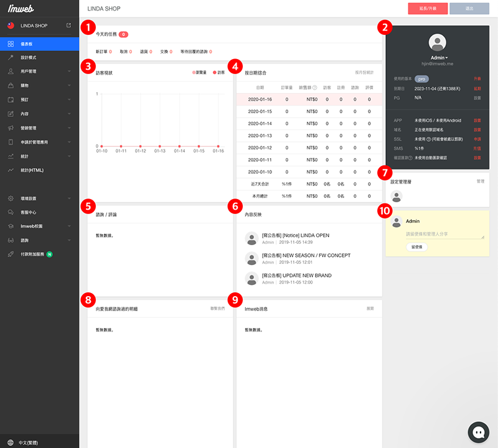The height and width of the screenshot is (448, 498).
Task: Click the large Admin avatar in profile card
Action: coord(438,42)
